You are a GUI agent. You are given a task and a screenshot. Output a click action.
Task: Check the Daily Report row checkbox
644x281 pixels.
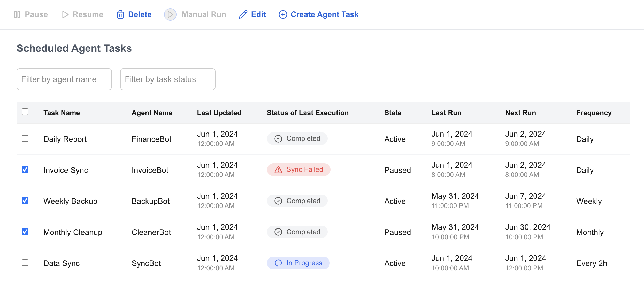[x=25, y=139]
